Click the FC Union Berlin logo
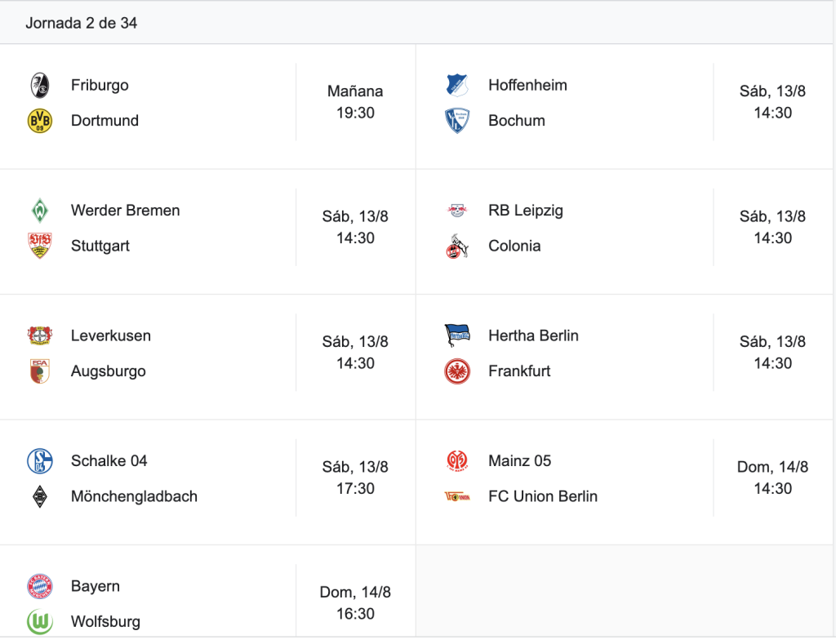Viewport: 836px width, 644px height. [x=457, y=496]
